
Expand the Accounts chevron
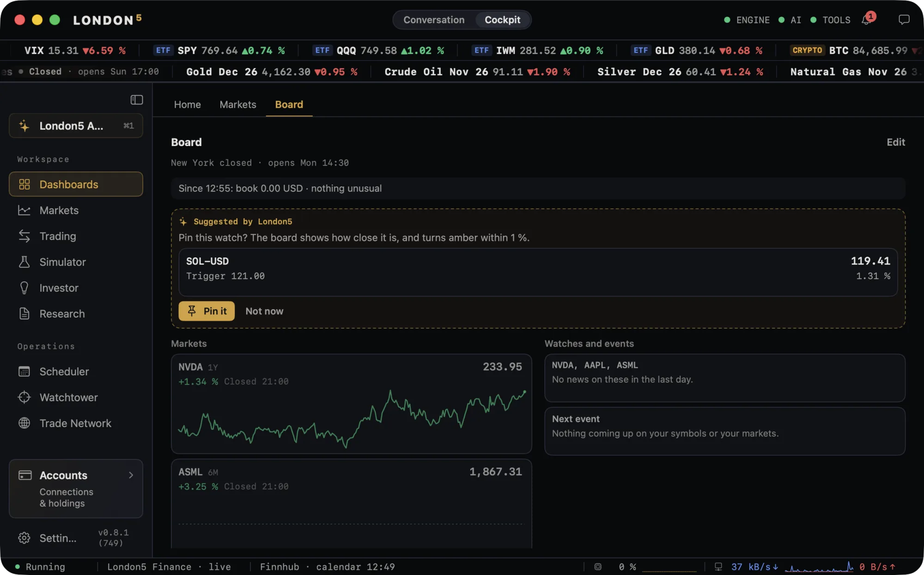coord(131,475)
